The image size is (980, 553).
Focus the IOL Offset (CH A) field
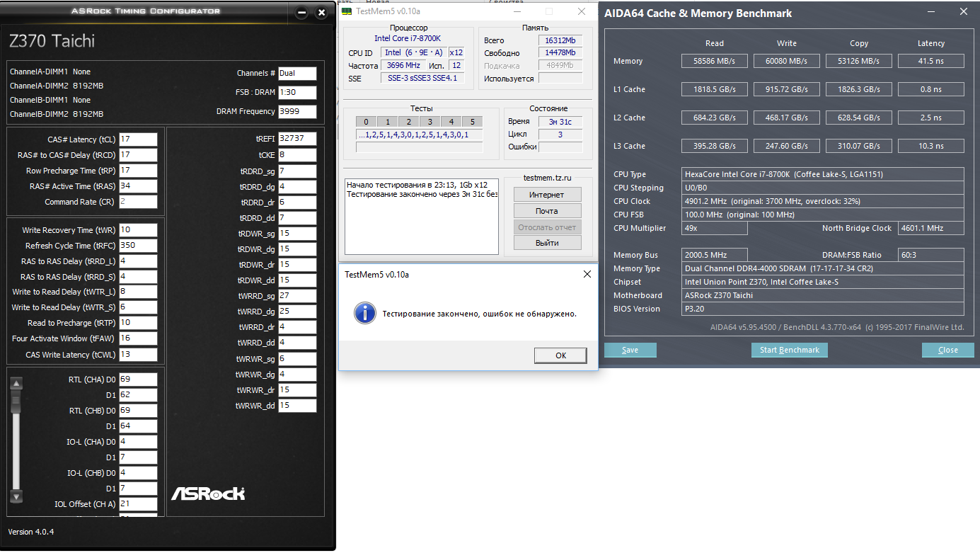138,504
